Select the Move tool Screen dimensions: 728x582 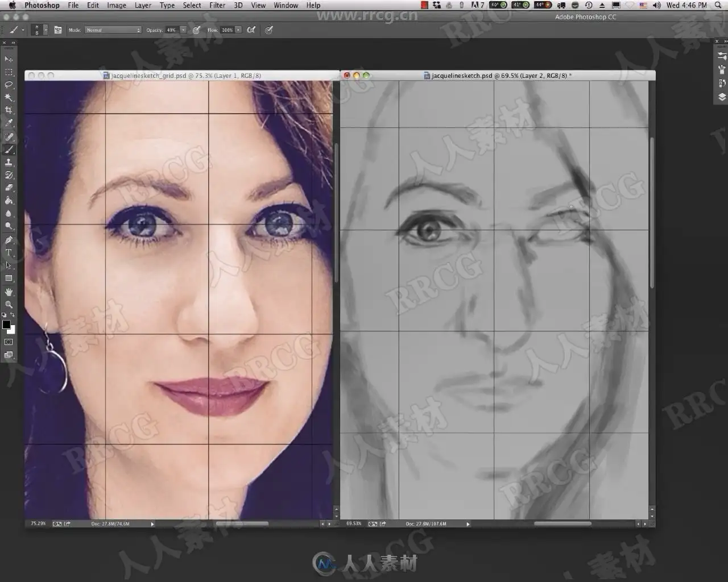pyautogui.click(x=9, y=59)
